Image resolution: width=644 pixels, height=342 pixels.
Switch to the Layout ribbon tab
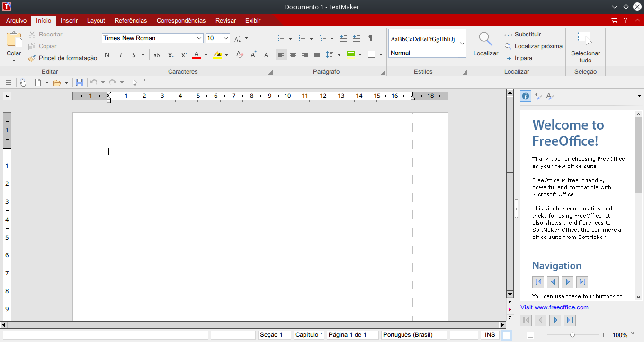(x=96, y=20)
